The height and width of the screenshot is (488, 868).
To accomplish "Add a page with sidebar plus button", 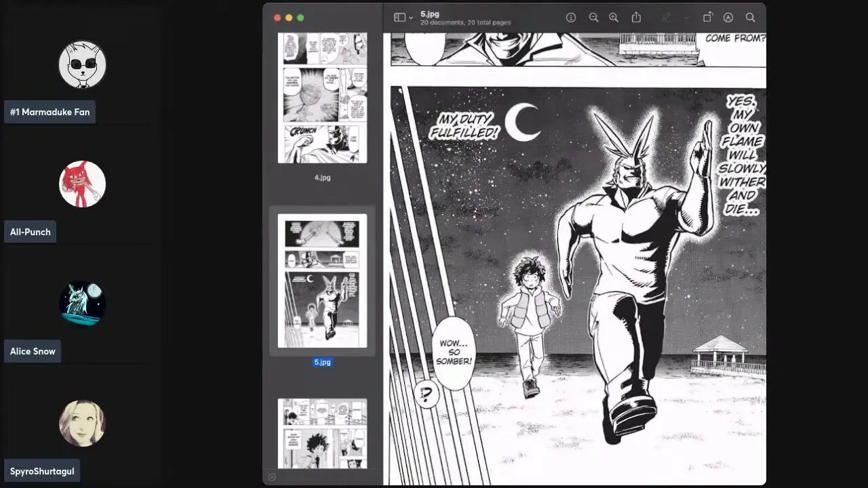I will [272, 477].
